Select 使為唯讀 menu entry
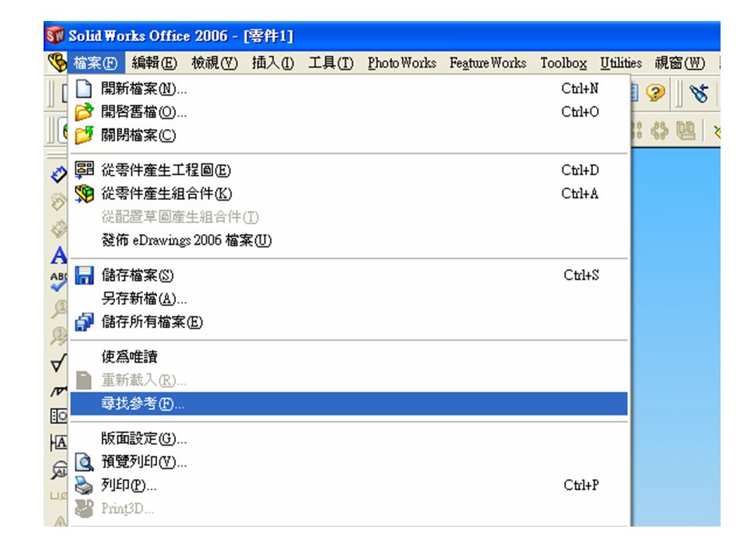Image resolution: width=747 pixels, height=560 pixels. 349,356
